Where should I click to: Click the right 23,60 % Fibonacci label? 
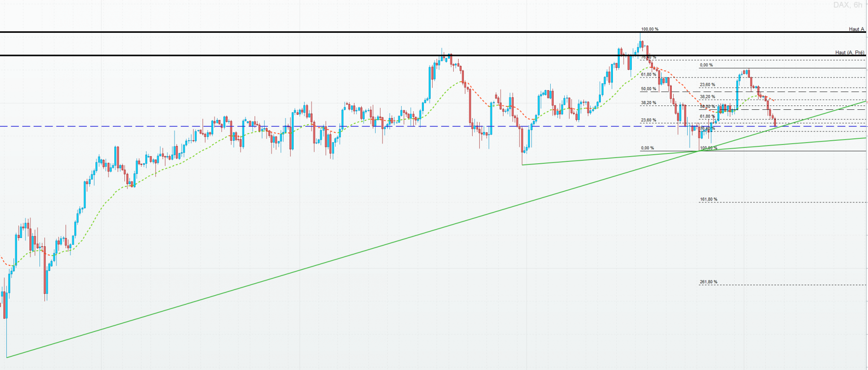(707, 84)
